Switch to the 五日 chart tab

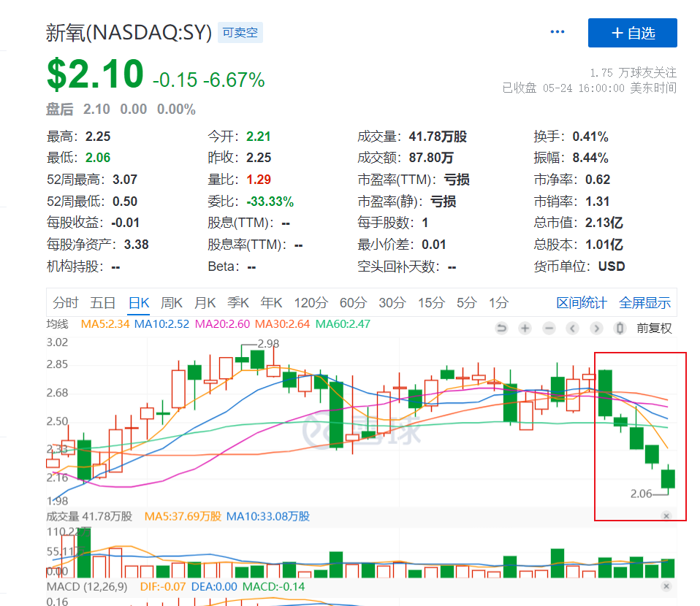click(x=103, y=303)
